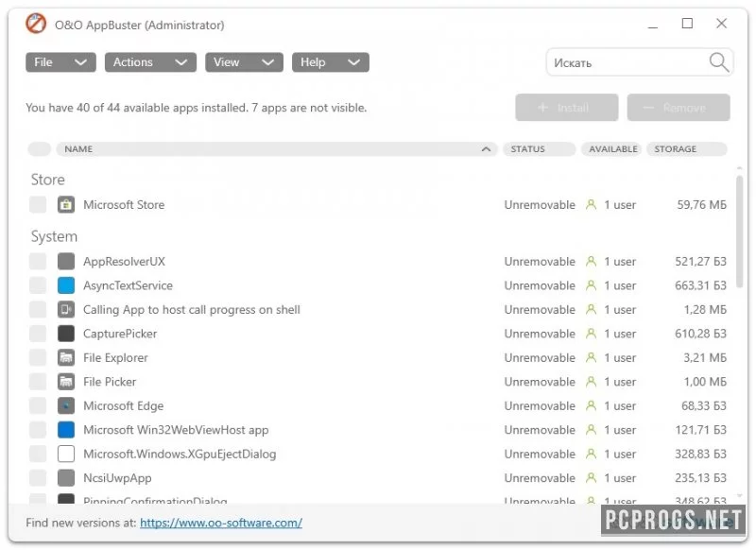The width and height of the screenshot is (756, 550).
Task: Select the Microsoft.Windows.XGpuEjectDialog name
Action: click(180, 454)
